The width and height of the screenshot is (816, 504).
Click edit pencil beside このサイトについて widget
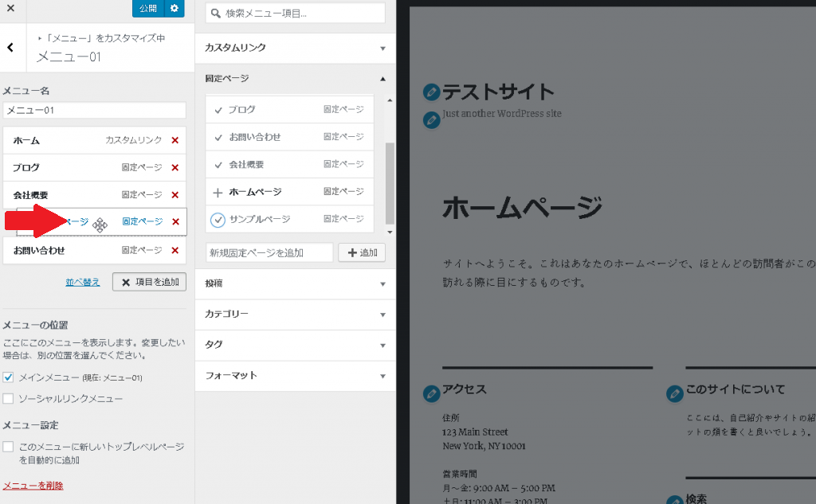[x=674, y=393]
